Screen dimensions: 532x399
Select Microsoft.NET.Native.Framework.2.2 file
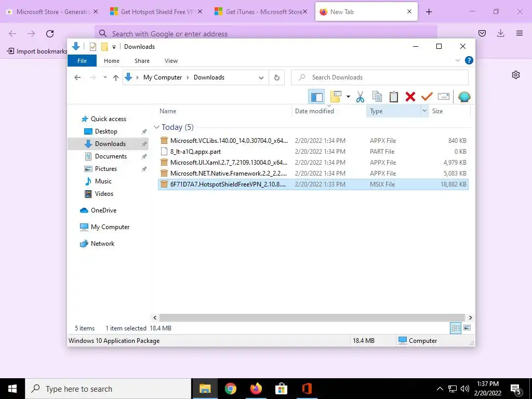click(x=313, y=173)
